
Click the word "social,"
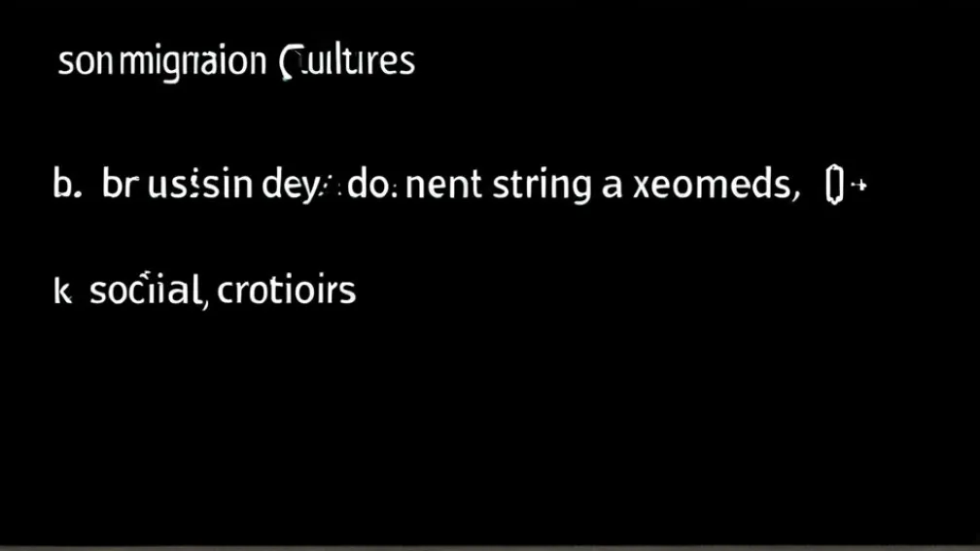point(146,291)
